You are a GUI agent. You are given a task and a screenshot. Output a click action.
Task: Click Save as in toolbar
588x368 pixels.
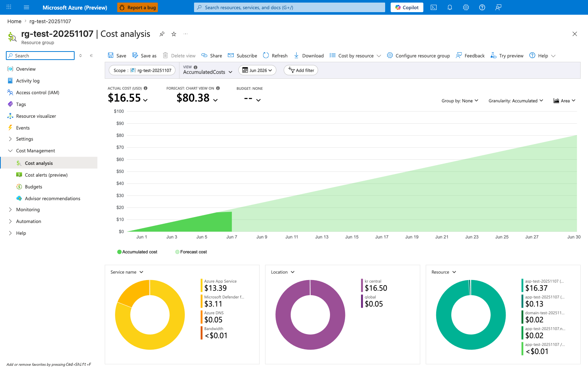(144, 56)
